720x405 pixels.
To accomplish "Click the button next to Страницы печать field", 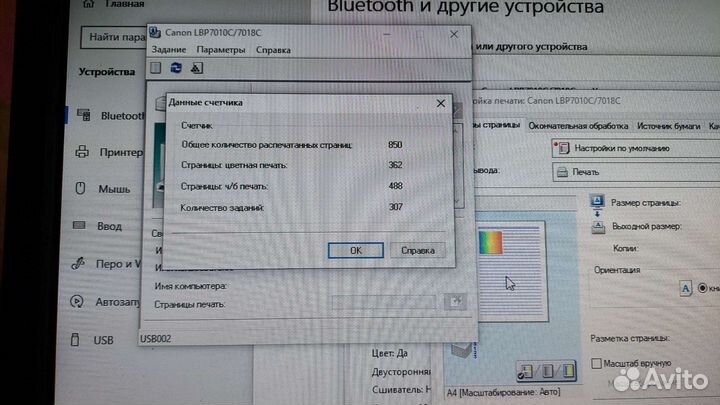I will tap(455, 302).
